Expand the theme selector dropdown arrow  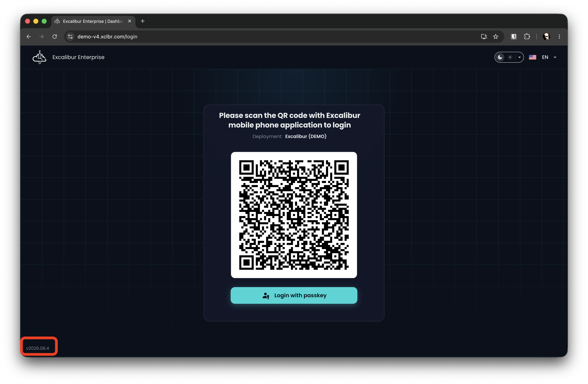click(519, 57)
